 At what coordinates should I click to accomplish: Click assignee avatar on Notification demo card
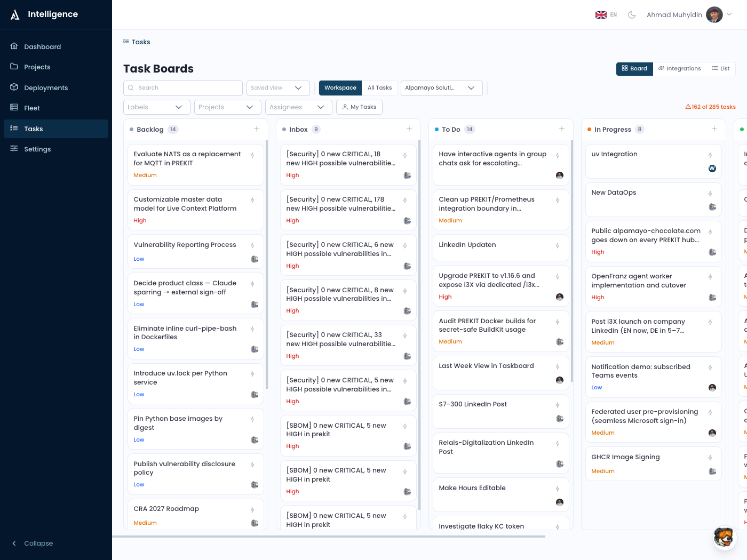tap(712, 388)
